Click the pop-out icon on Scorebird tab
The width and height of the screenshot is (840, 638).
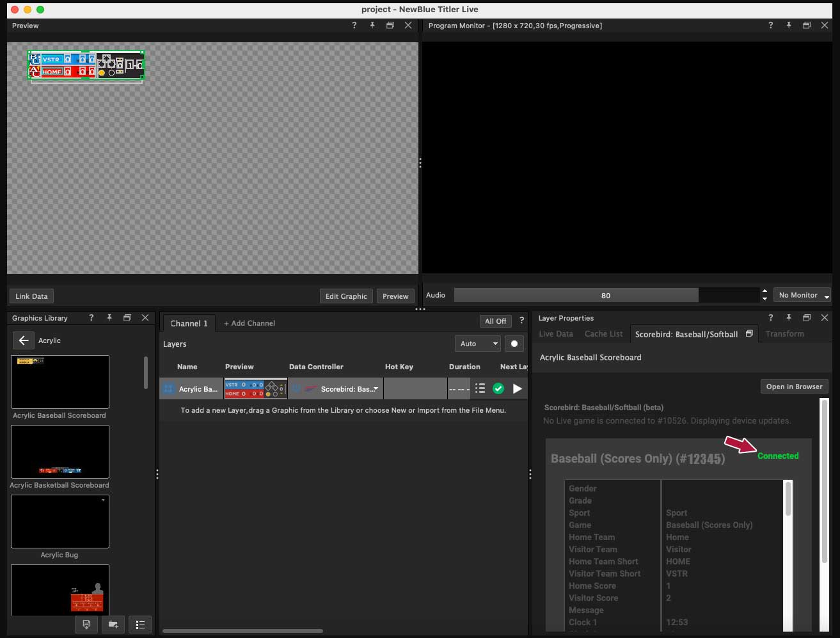click(x=749, y=334)
